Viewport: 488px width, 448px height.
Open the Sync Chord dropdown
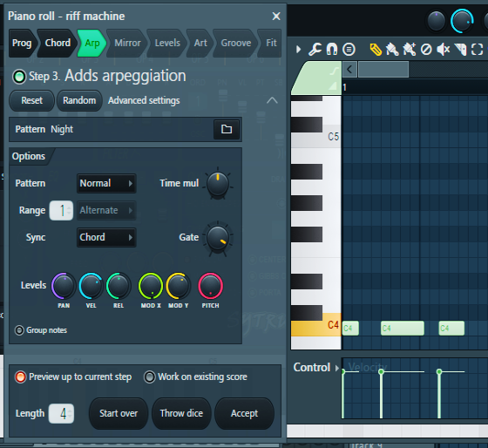click(106, 238)
